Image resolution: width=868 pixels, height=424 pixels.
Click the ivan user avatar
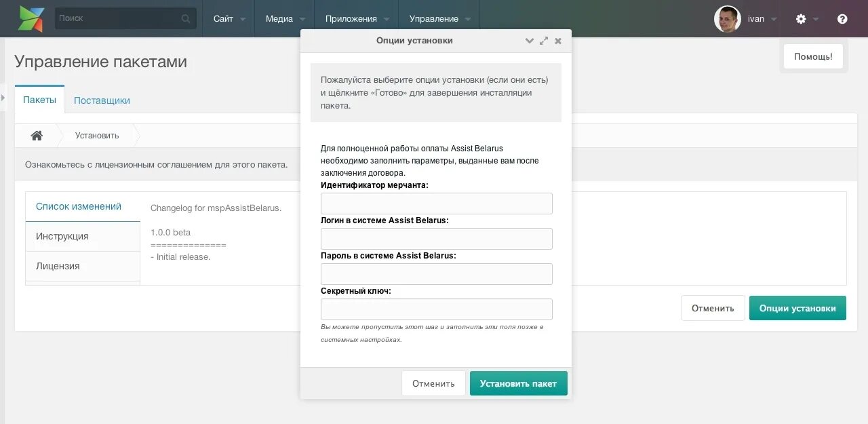[x=727, y=19]
